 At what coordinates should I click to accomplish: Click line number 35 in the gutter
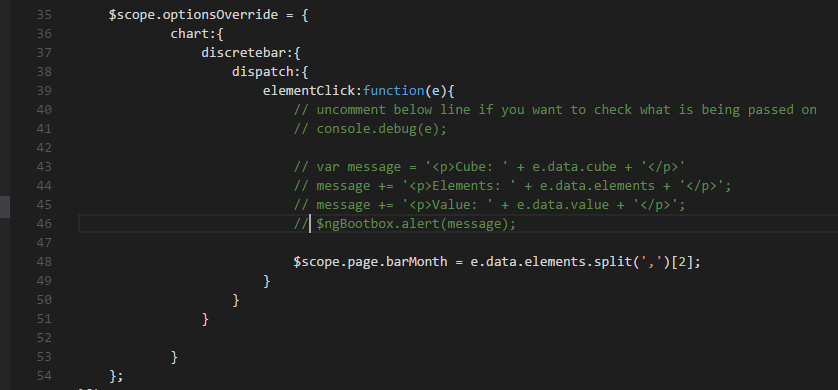pyautogui.click(x=44, y=15)
